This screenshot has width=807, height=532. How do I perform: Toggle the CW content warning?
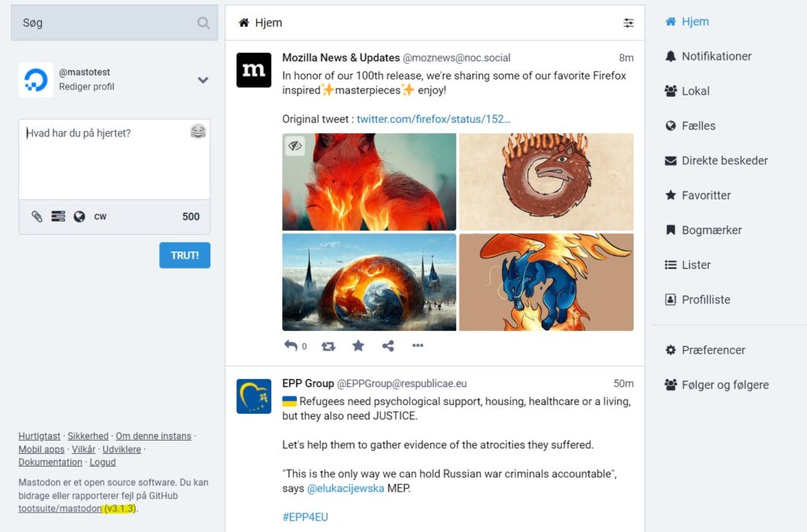(x=100, y=217)
